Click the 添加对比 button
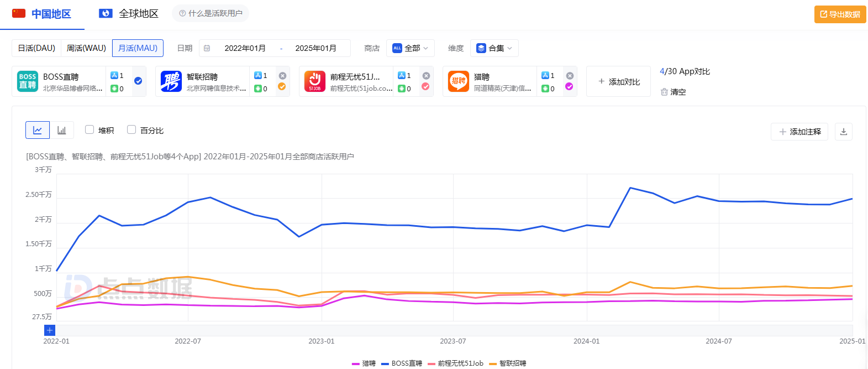 (x=618, y=81)
